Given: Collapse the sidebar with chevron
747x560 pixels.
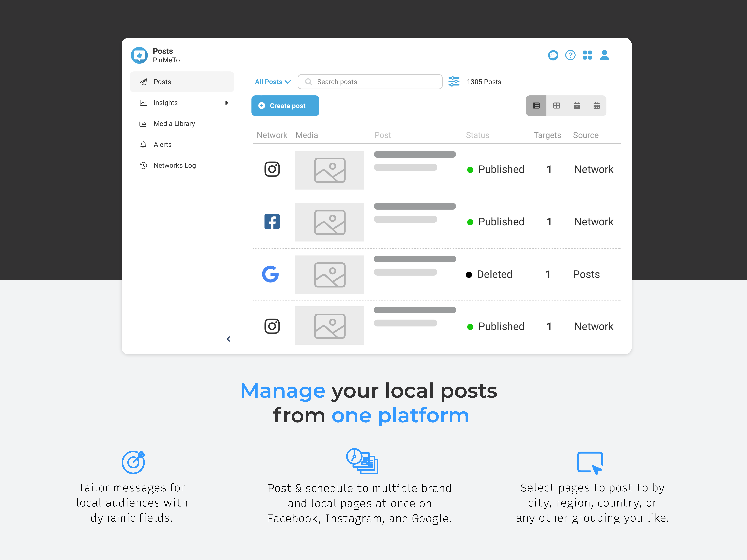Looking at the screenshot, I should click(229, 339).
